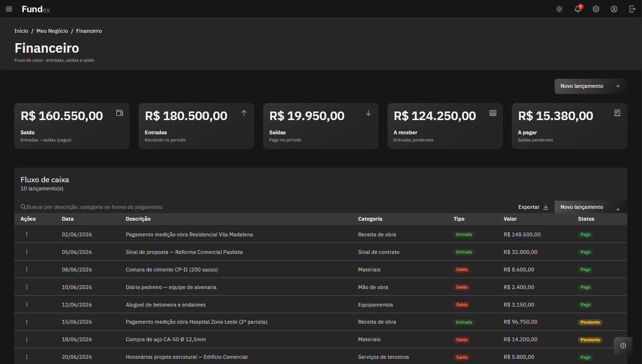This screenshot has height=364, width=642.
Task: Click the wallet icon on Saldo card
Action: (x=120, y=113)
